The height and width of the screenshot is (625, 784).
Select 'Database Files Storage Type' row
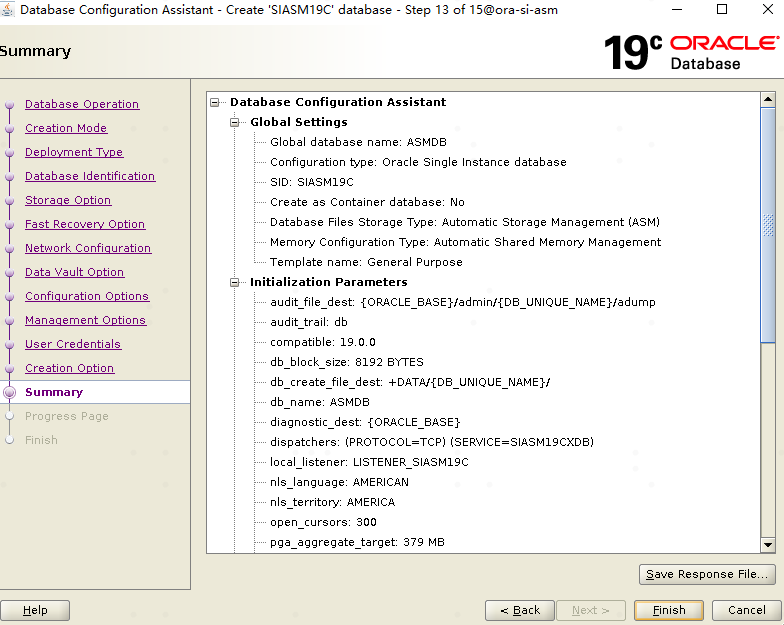pyautogui.click(x=464, y=222)
